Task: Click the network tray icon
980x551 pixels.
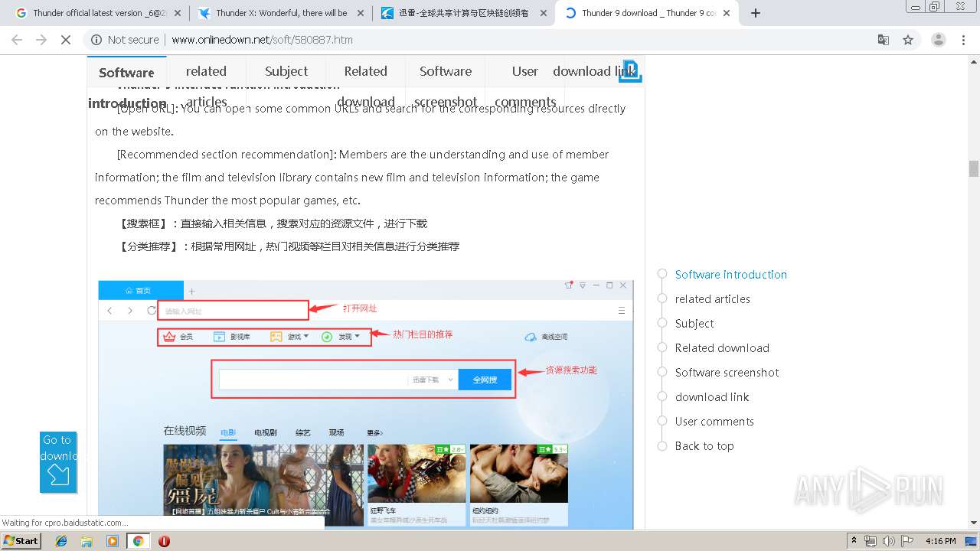Action: [871, 541]
